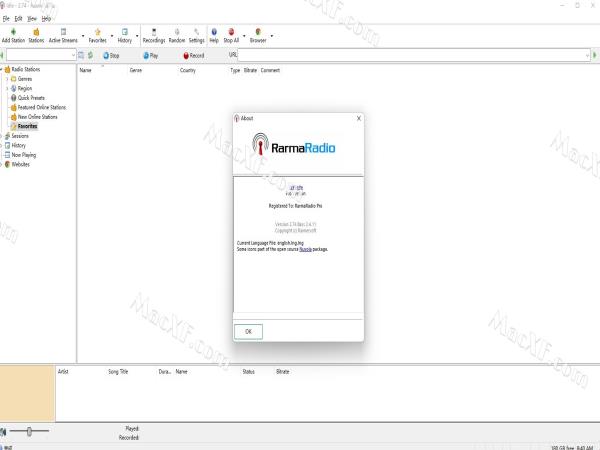This screenshot has width=600, height=450.
Task: Select Genres in the sidebar tree
Action: coord(25,79)
